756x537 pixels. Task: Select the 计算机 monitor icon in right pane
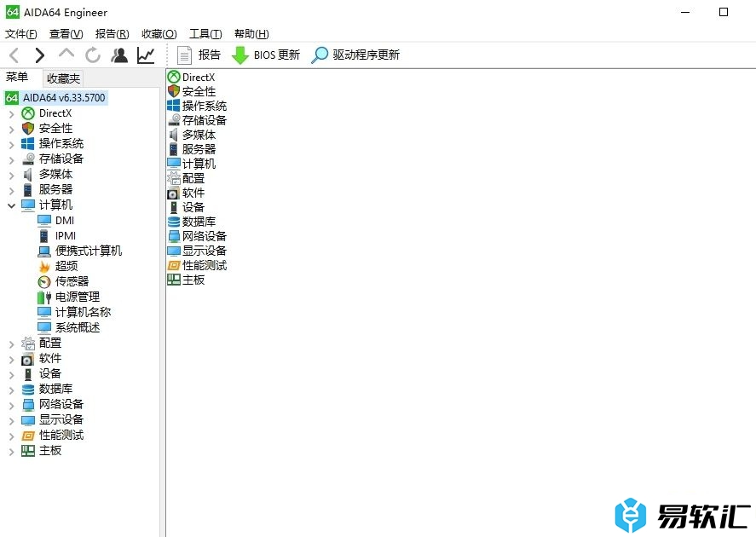point(174,164)
